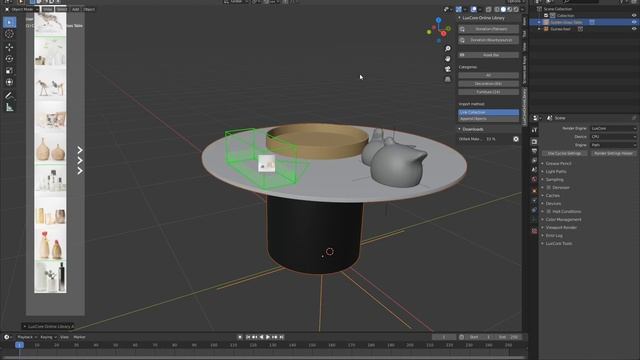Switch to rendered viewport shading
The width and height of the screenshot is (640, 360).
(x=516, y=9)
